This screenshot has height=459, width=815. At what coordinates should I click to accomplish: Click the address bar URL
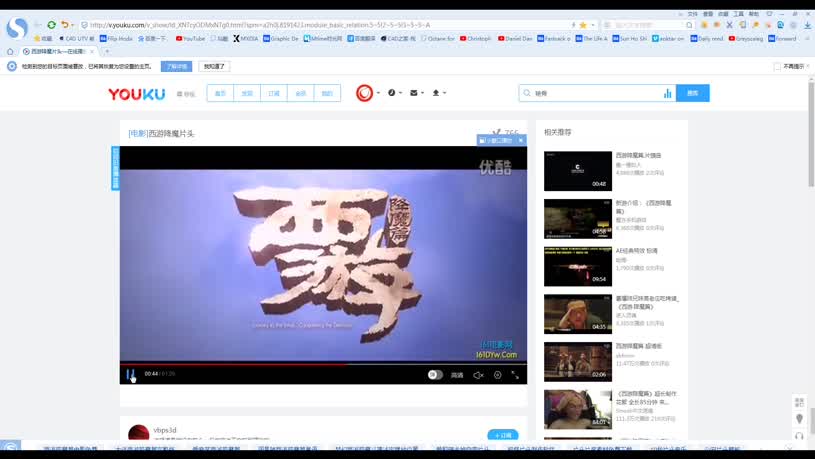coord(260,25)
